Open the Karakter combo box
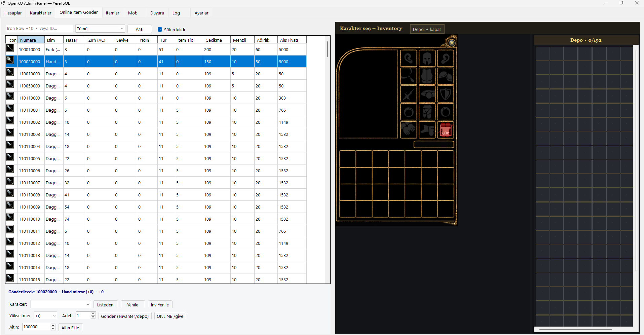The height and width of the screenshot is (335, 644). click(x=61, y=304)
